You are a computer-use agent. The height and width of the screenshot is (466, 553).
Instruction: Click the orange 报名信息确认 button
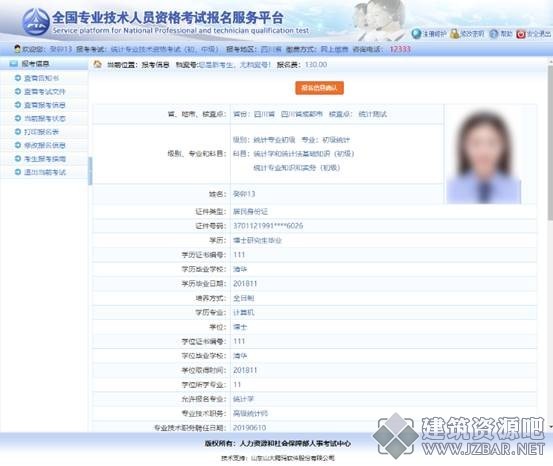coord(320,88)
